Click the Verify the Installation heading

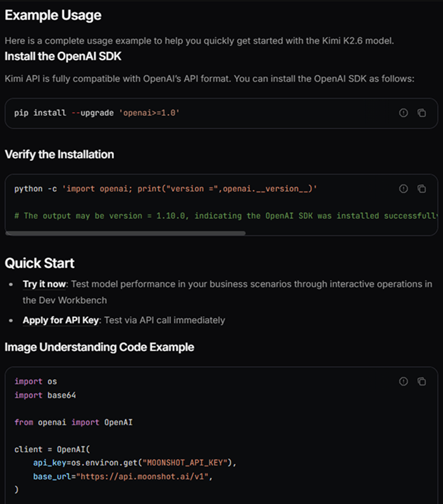pos(59,154)
